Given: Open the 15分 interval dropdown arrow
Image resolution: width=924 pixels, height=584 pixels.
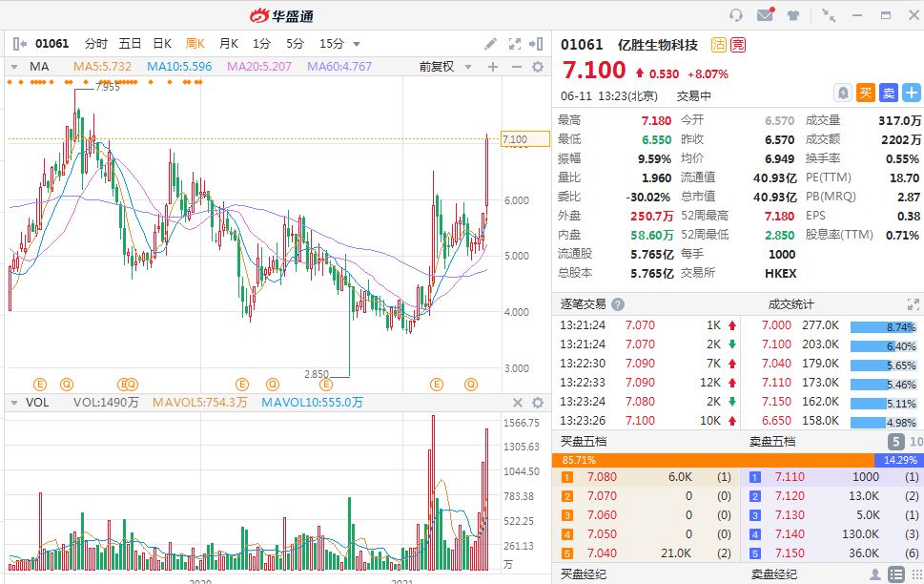Looking at the screenshot, I should [357, 44].
